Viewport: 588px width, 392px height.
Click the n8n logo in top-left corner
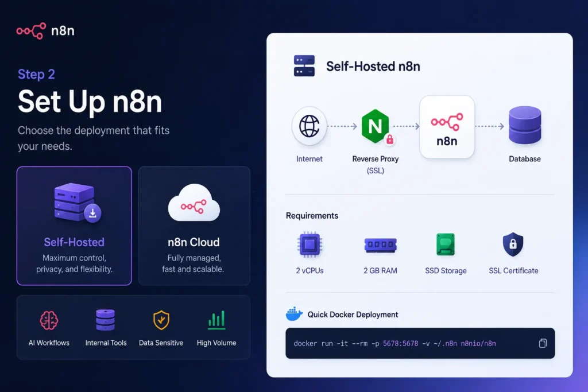coord(45,31)
